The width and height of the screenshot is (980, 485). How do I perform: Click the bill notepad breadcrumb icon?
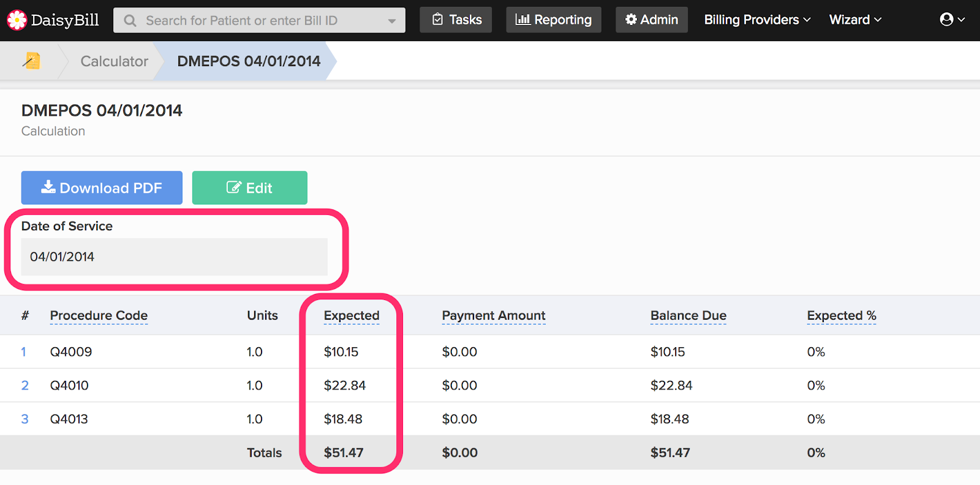tap(31, 61)
